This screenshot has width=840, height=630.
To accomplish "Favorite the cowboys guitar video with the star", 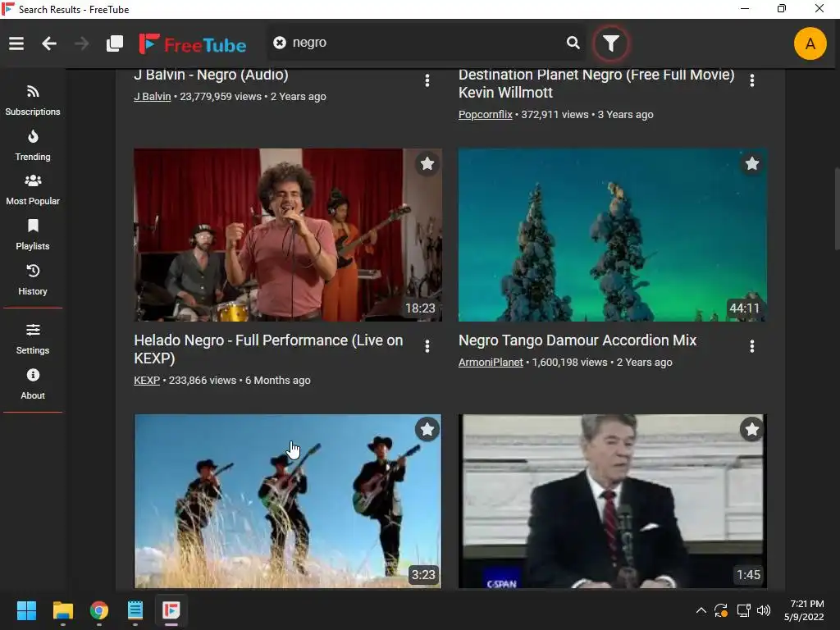I will [427, 429].
